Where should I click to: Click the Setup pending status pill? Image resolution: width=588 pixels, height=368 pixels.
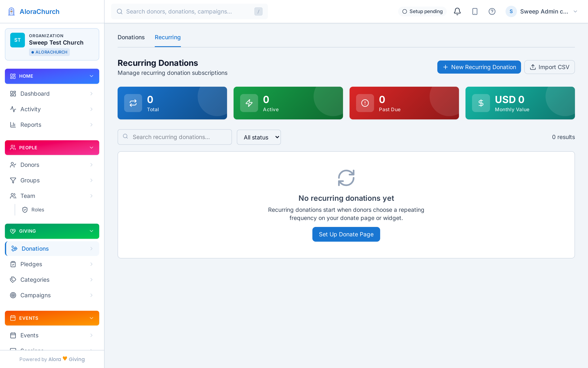422,11
